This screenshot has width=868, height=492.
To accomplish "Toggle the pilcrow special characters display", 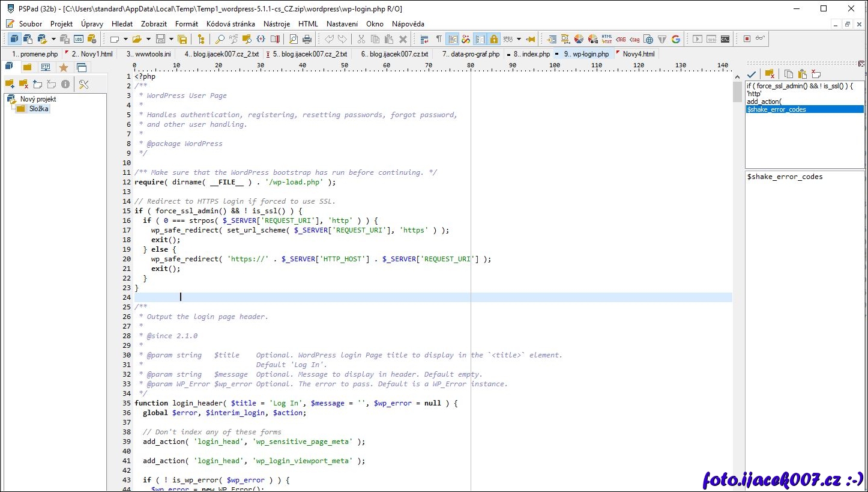I will click(439, 39).
